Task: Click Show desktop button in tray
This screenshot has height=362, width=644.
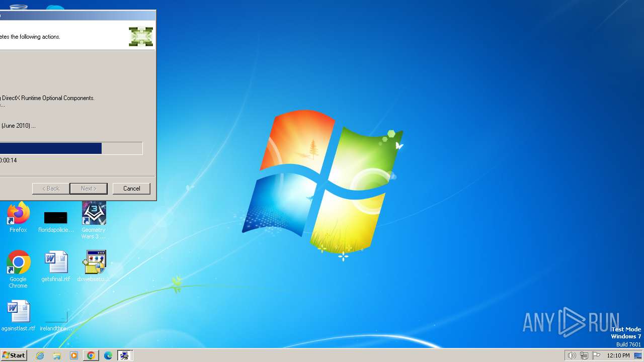Action: [638, 355]
